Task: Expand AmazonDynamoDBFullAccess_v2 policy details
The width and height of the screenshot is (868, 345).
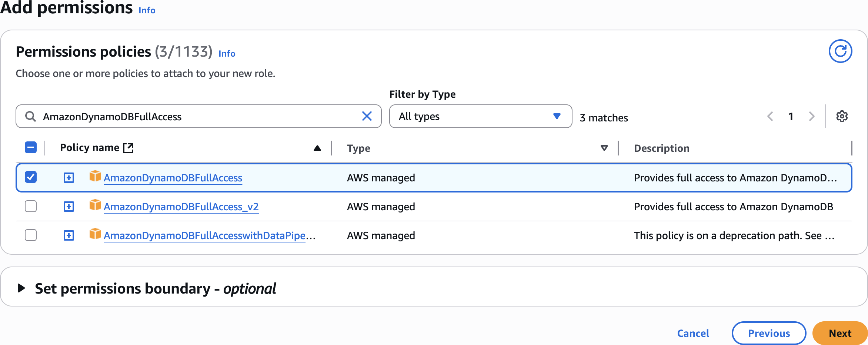Action: click(69, 207)
